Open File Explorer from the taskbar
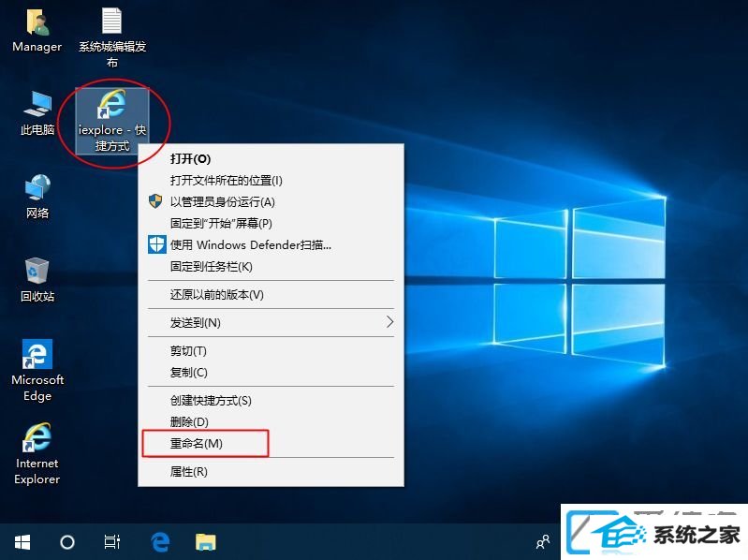The width and height of the screenshot is (748, 560). pos(206,542)
